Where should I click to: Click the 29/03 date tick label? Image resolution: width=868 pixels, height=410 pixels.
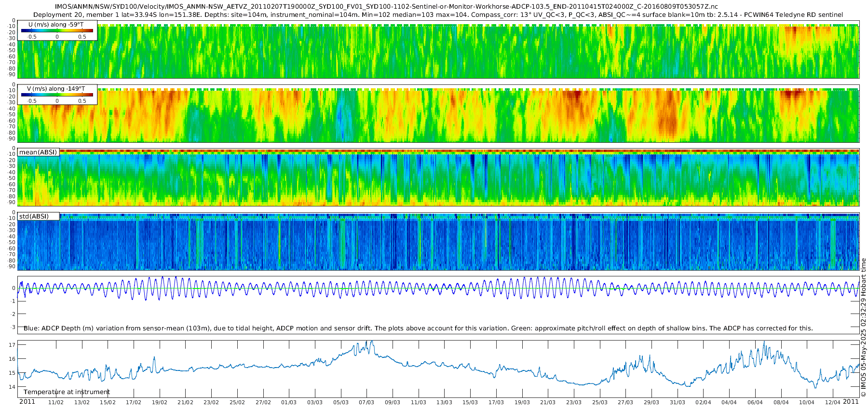(x=651, y=402)
